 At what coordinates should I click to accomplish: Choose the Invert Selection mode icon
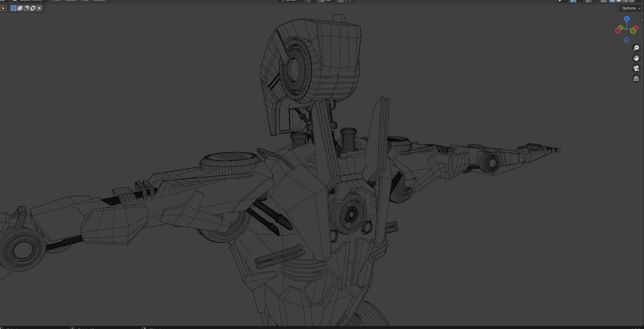[x=33, y=8]
